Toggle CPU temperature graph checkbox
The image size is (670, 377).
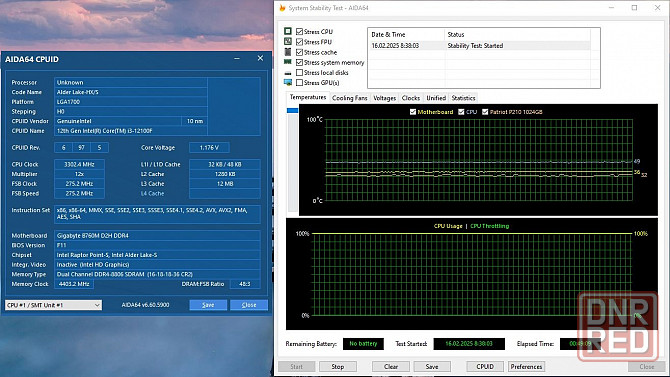coord(461,112)
